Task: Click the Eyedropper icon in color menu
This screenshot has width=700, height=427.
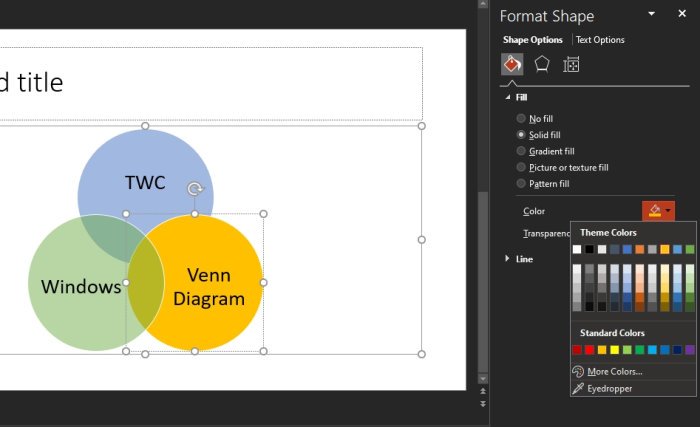Action: pos(578,388)
